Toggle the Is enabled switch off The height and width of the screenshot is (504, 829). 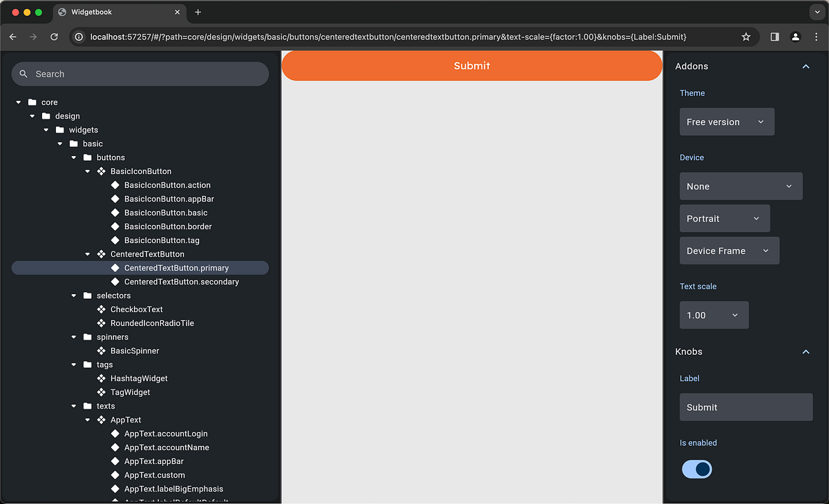click(697, 469)
